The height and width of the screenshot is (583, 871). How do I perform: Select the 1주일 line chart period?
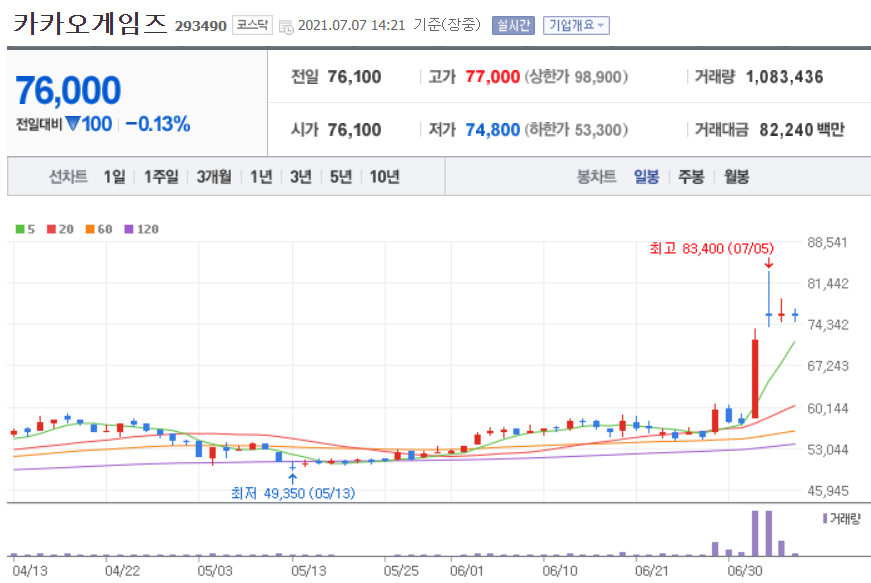pyautogui.click(x=161, y=177)
